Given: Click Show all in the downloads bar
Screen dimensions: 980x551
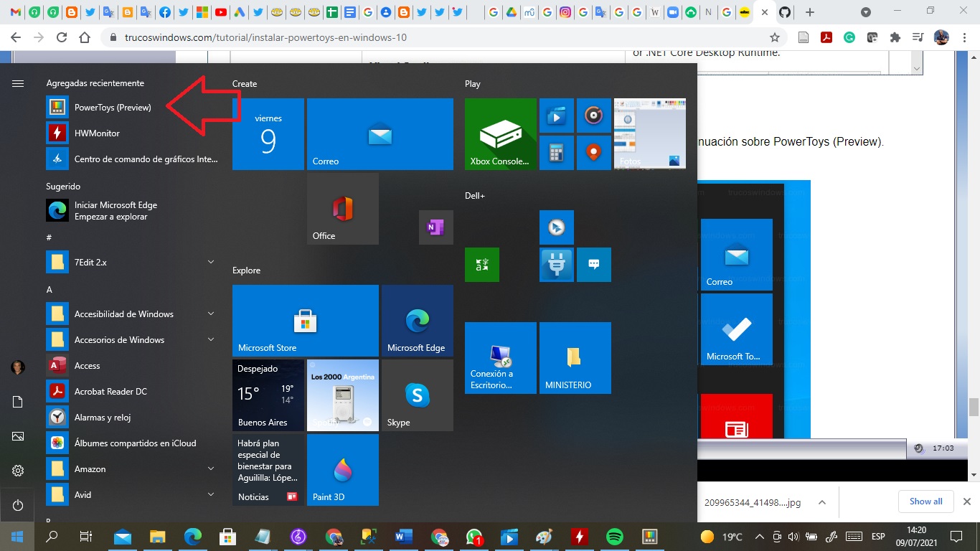Looking at the screenshot, I should pyautogui.click(x=925, y=501).
